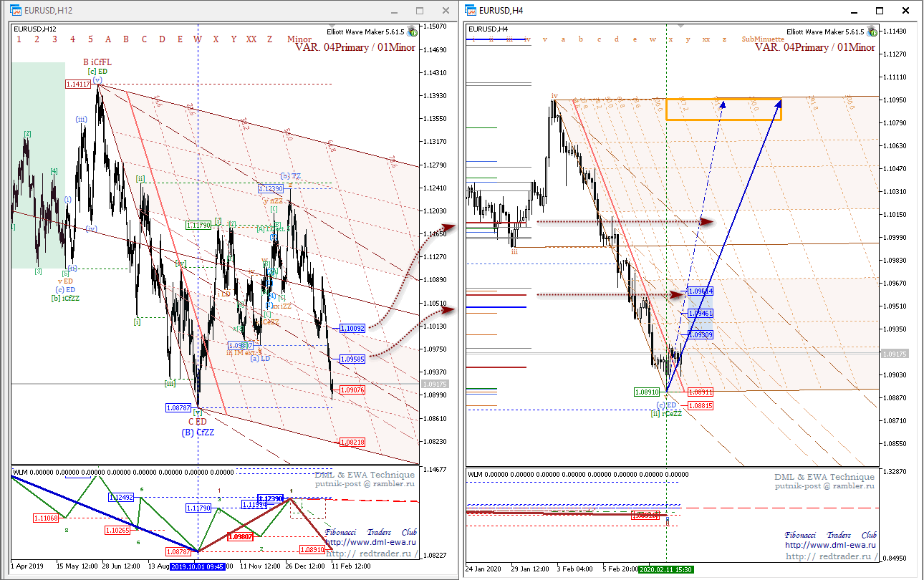
Task: Select wave label w in H4 header row
Action: click(653, 39)
